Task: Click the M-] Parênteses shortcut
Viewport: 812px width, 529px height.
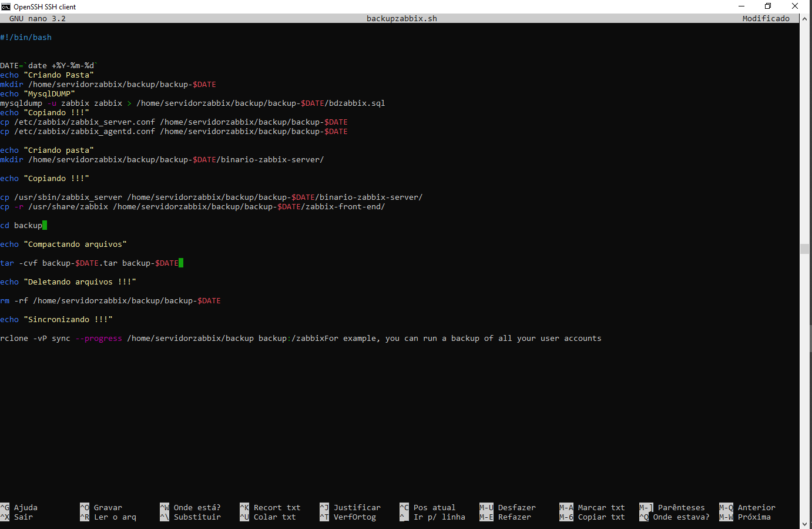Action: coord(672,507)
